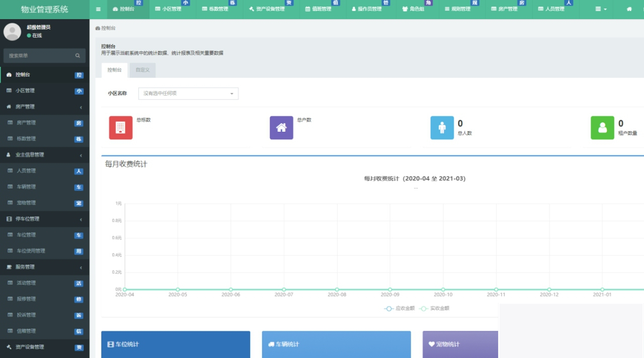644x358 pixels.
Task: Switch to the 控制台 tab
Action: (x=114, y=70)
